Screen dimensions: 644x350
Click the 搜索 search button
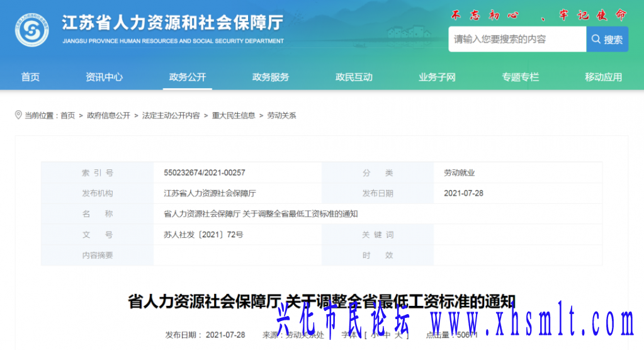(x=607, y=39)
